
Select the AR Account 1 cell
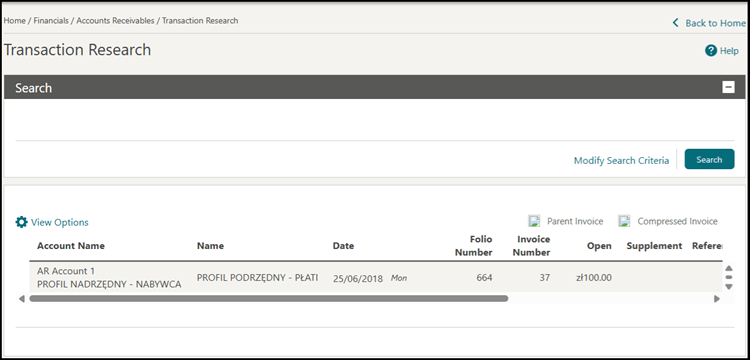pos(66,271)
